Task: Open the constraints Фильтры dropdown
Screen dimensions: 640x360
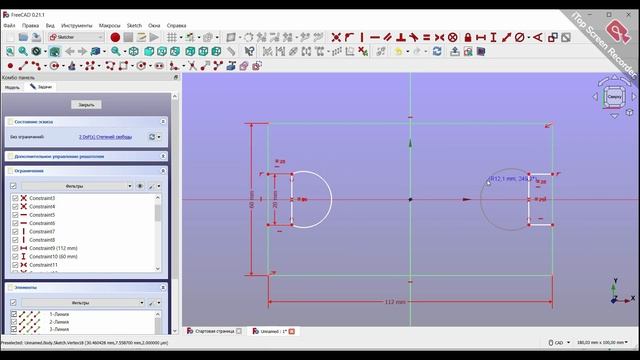Action: click(x=77, y=186)
